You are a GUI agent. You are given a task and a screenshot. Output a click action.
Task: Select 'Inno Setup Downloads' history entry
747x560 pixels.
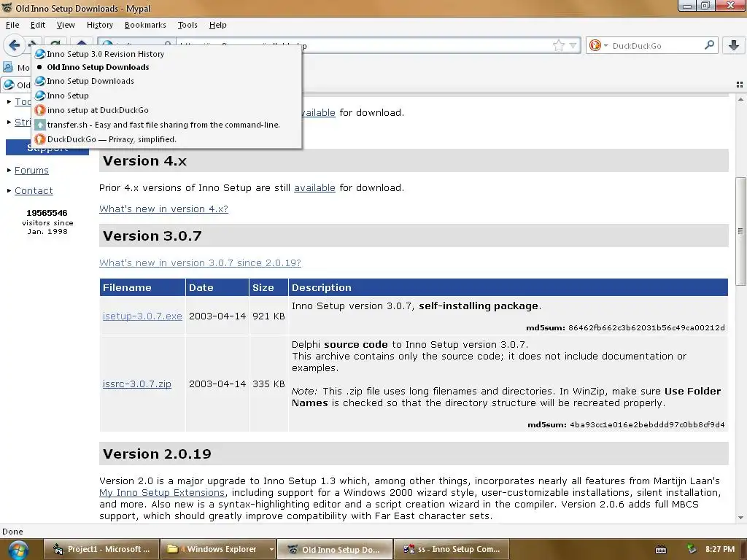(x=167, y=81)
